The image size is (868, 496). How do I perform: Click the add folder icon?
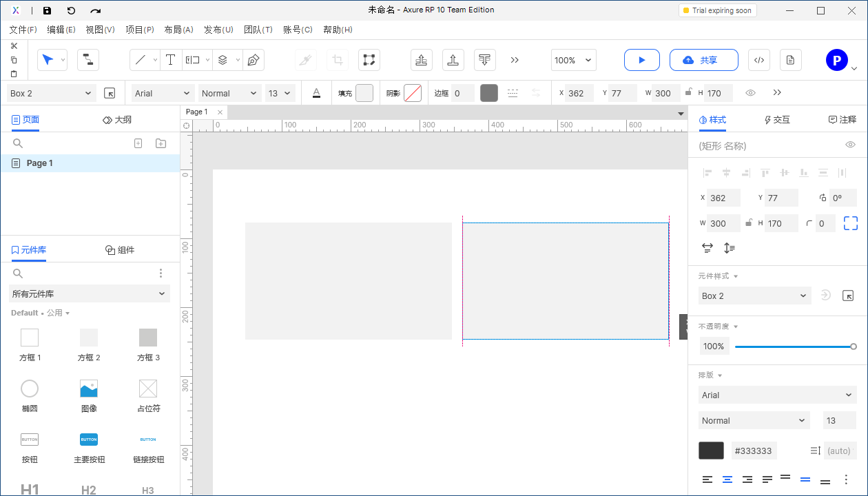tap(161, 143)
